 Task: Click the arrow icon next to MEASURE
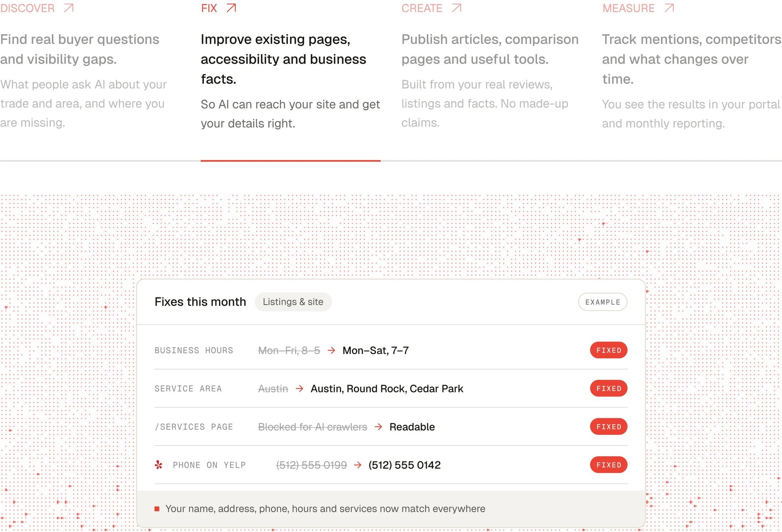(x=669, y=8)
